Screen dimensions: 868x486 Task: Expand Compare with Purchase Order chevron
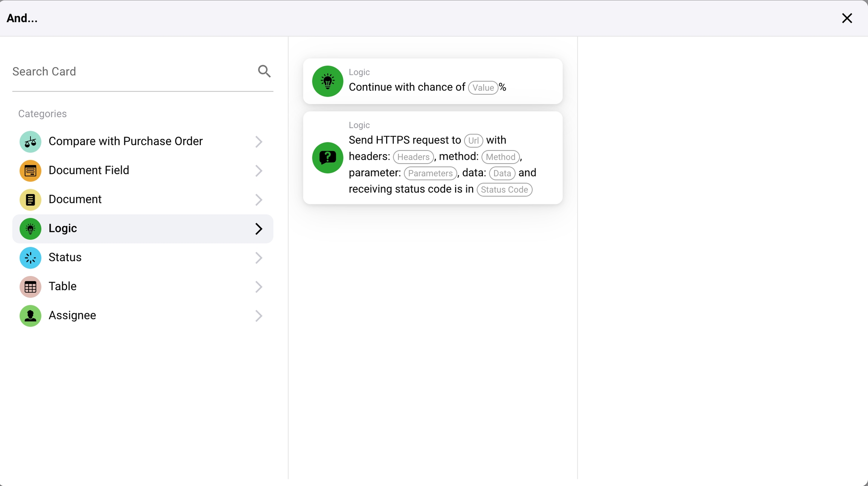[x=258, y=142]
